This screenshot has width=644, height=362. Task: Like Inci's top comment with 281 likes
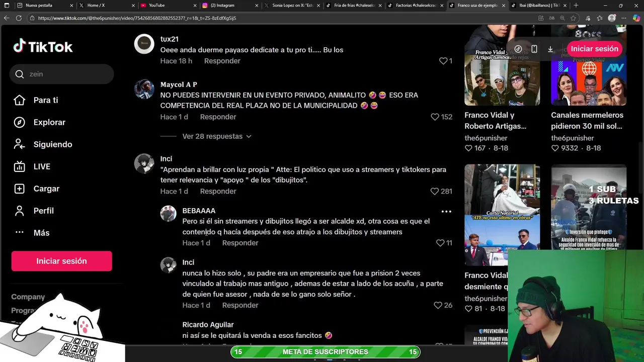click(435, 191)
